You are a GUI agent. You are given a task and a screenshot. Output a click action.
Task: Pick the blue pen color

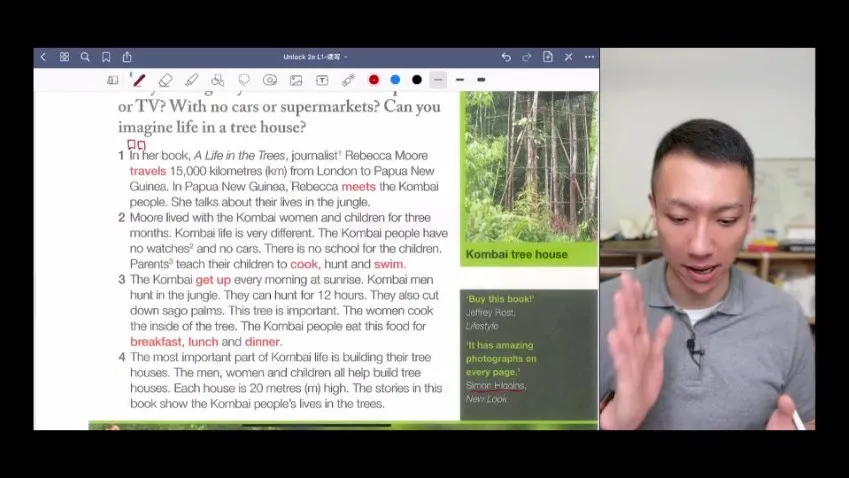(395, 80)
